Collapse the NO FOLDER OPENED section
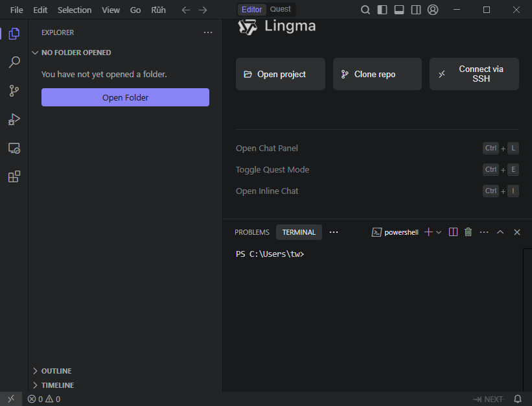The image size is (532, 406). tap(125, 53)
